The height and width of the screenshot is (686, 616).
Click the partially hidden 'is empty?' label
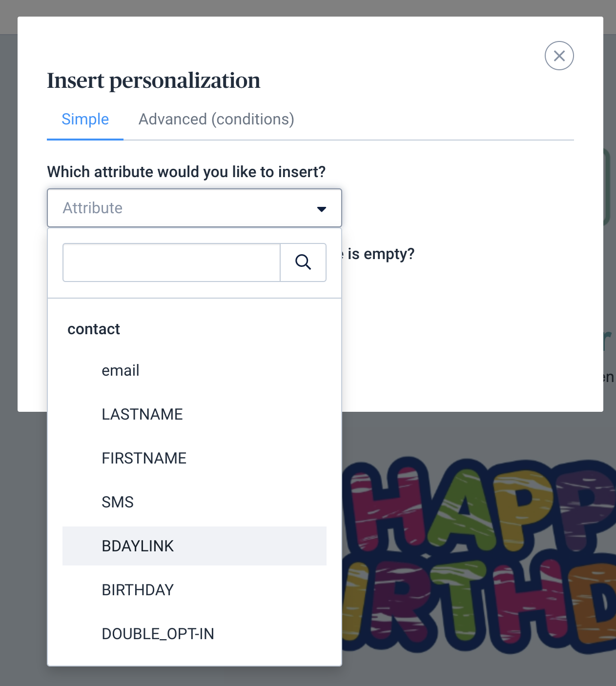pyautogui.click(x=381, y=254)
